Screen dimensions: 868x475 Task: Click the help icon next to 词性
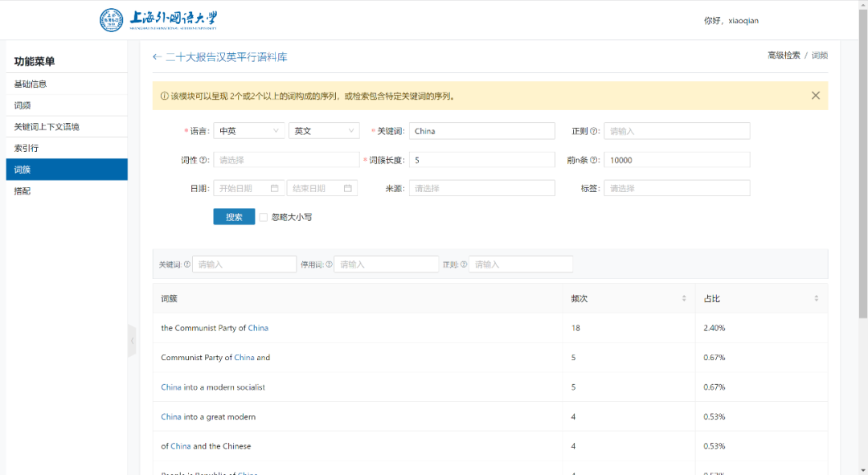203,160
